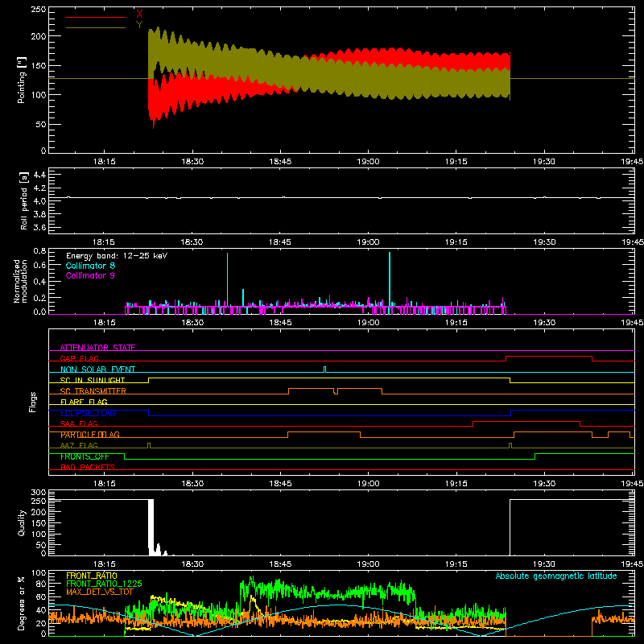Click the GAP_FLAG label

(80, 358)
